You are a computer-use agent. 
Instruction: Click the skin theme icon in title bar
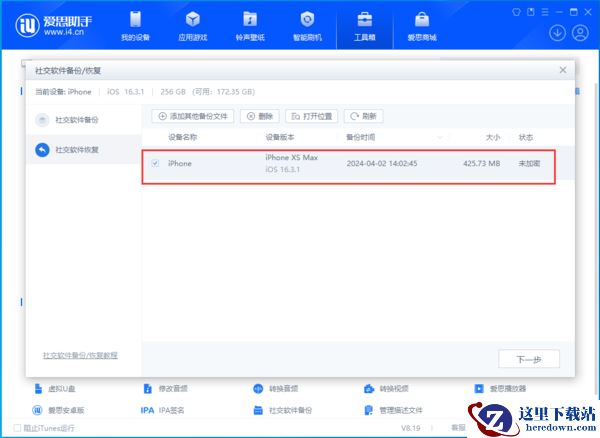[516, 12]
